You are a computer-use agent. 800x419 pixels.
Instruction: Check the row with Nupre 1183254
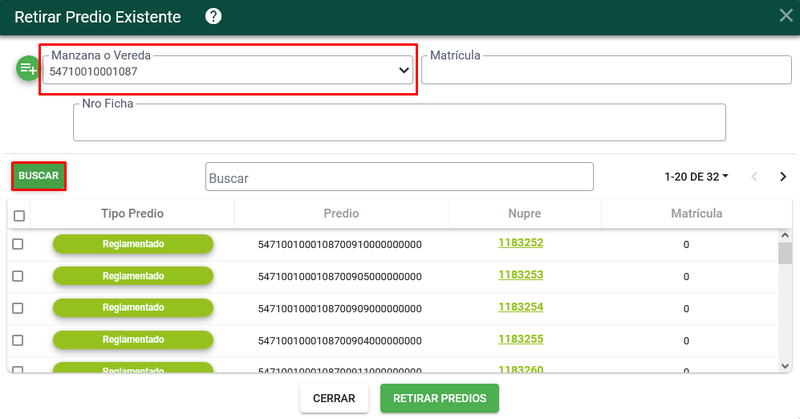(18, 308)
